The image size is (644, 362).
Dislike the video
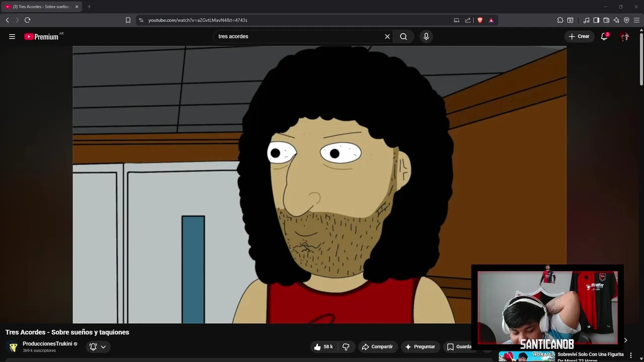coord(346,346)
